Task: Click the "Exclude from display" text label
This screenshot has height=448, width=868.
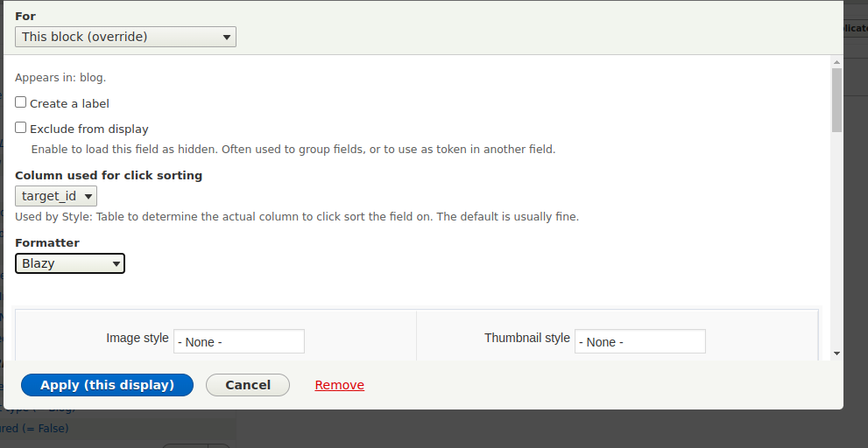Action: click(89, 129)
